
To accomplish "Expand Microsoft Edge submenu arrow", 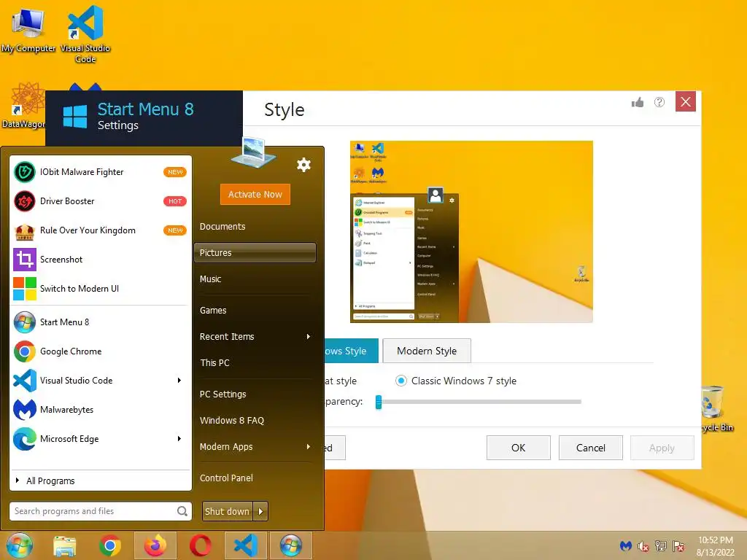I will click(x=179, y=438).
